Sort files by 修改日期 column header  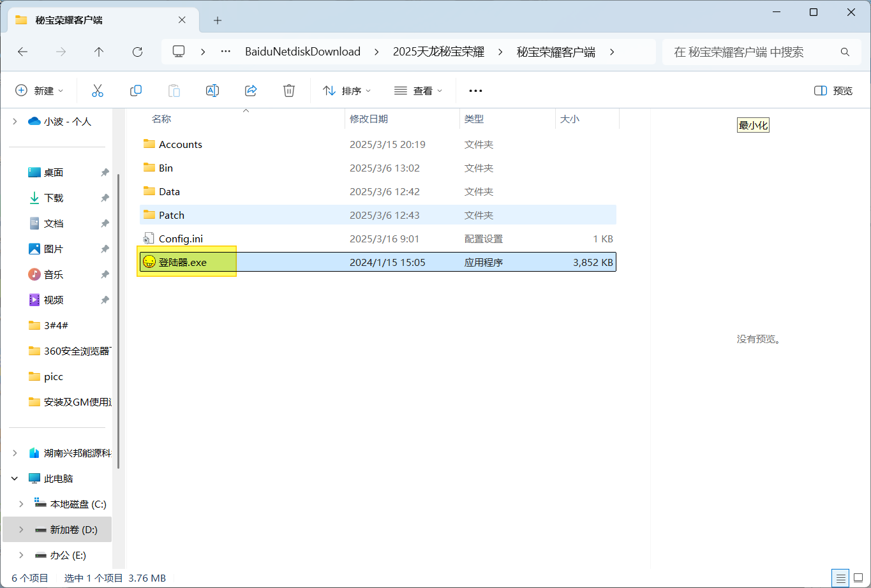[369, 119]
